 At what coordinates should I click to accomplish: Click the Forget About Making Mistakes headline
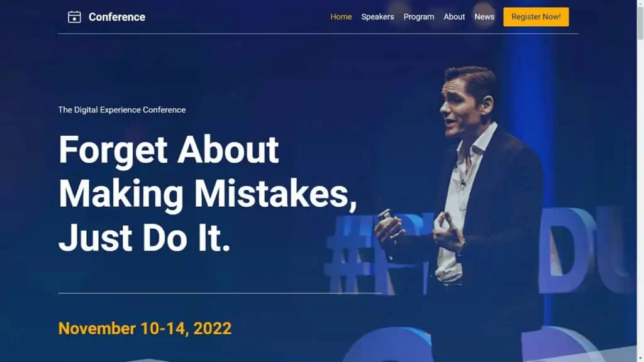tap(208, 193)
